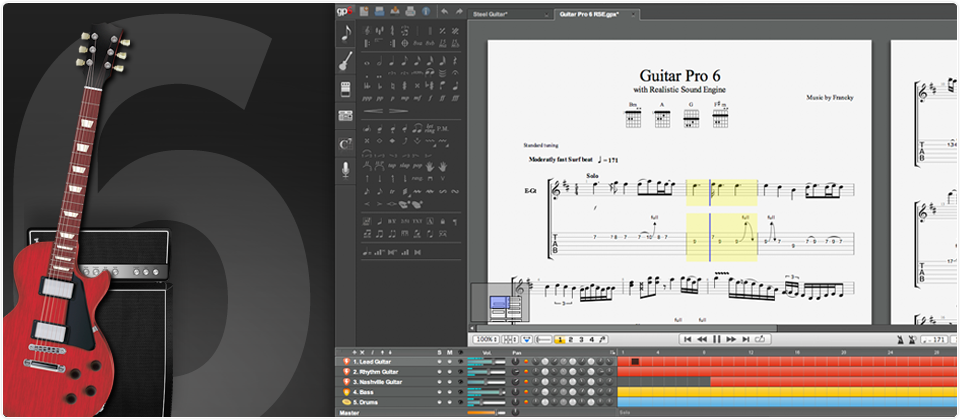Viewport: 960px width, 420px height.
Task: Select the ppp dynamic marking
Action: tap(367, 99)
